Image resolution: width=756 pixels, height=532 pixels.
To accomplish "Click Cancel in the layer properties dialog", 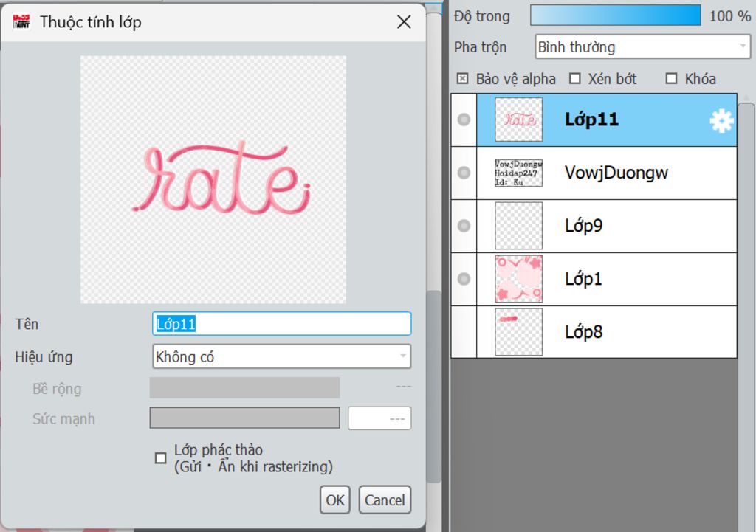I will point(385,500).
